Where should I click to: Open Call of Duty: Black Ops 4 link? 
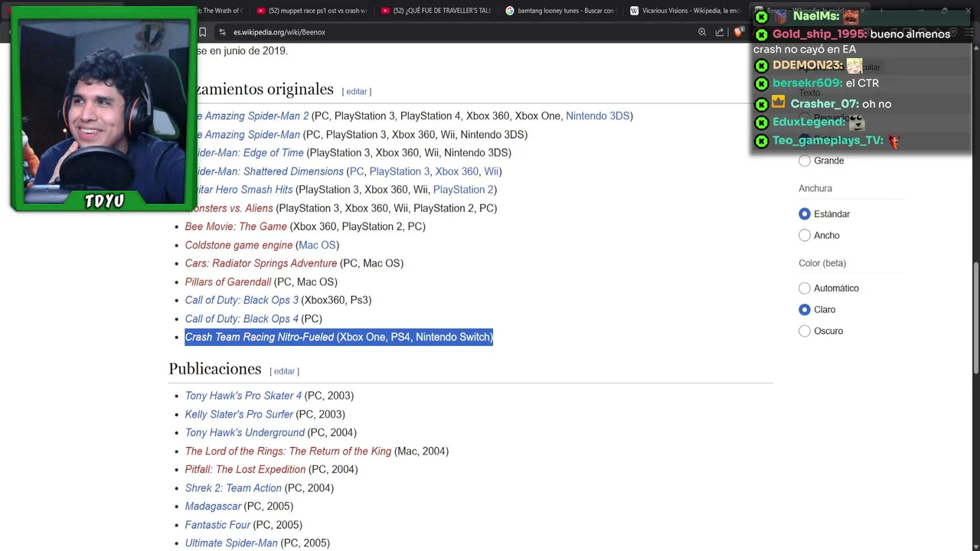tap(242, 318)
